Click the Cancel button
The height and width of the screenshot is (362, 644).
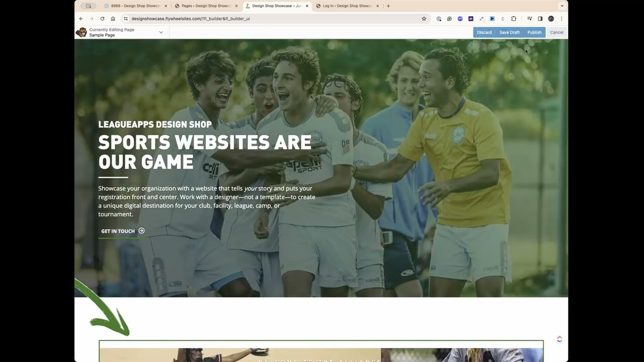(556, 32)
